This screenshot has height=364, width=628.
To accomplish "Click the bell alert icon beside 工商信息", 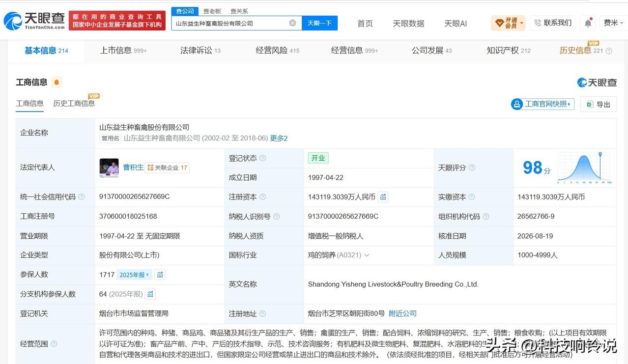I will [57, 82].
